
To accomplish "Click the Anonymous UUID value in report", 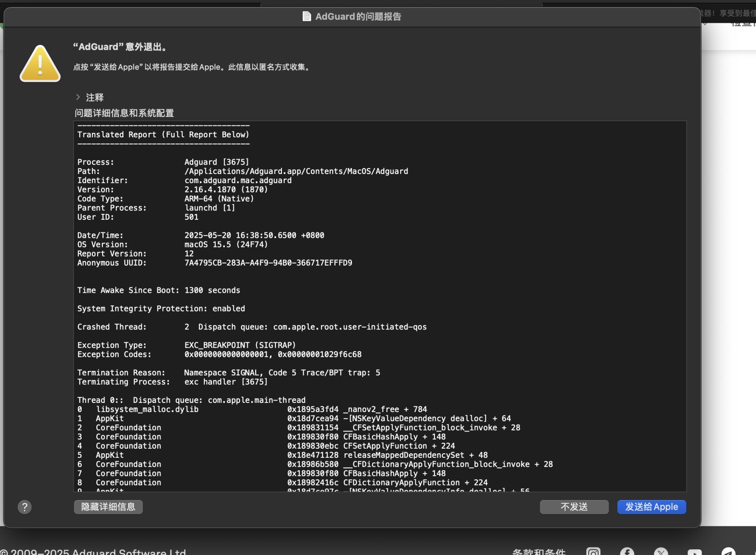I will pyautogui.click(x=268, y=263).
